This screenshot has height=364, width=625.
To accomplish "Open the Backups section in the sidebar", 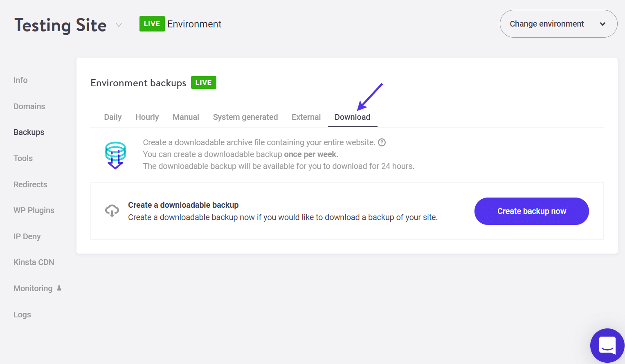I will point(29,132).
